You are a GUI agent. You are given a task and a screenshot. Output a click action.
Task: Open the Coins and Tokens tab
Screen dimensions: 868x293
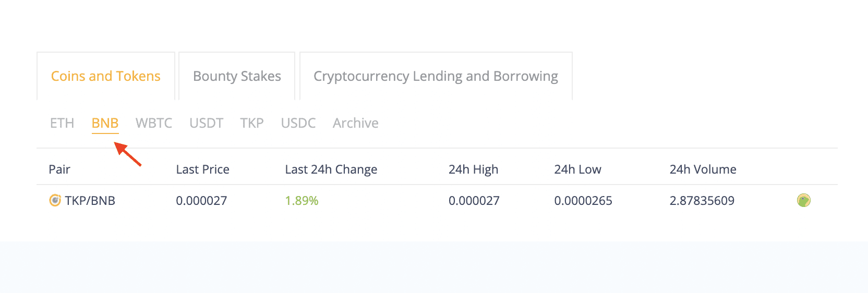click(x=106, y=76)
